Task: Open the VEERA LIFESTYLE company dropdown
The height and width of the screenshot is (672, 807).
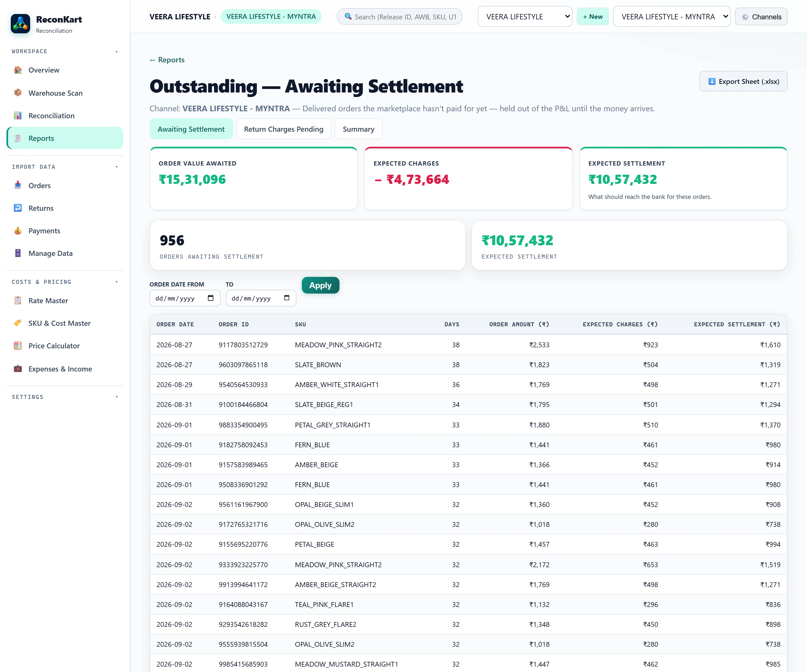Action: coord(525,16)
